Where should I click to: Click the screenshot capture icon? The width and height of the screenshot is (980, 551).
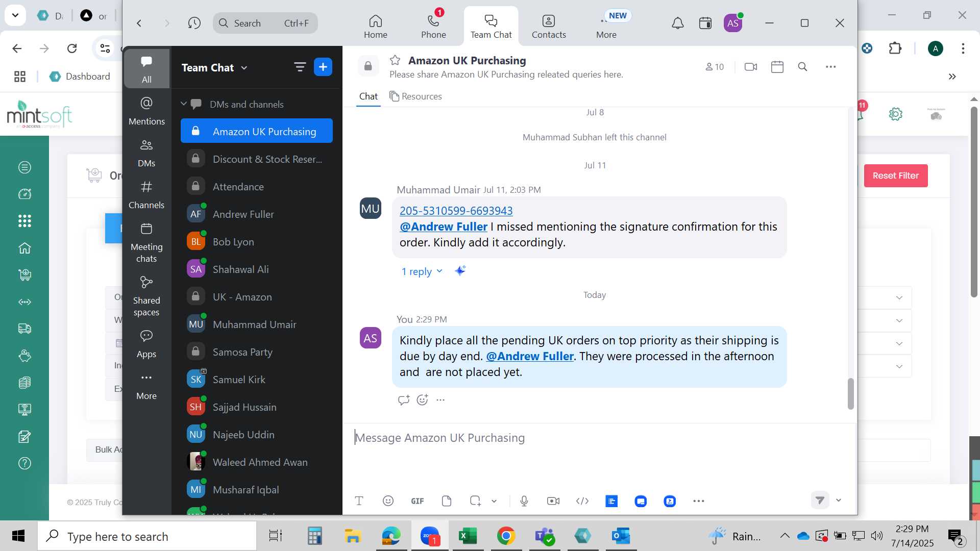coord(475,501)
